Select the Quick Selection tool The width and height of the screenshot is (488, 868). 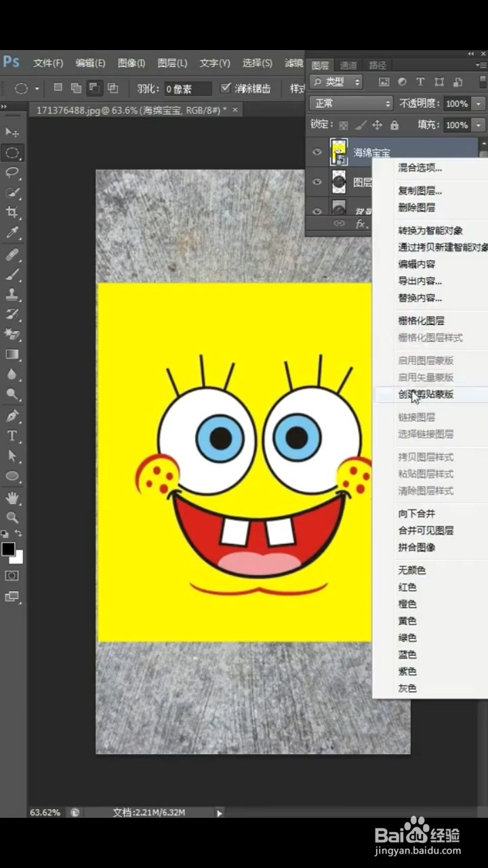[x=12, y=193]
